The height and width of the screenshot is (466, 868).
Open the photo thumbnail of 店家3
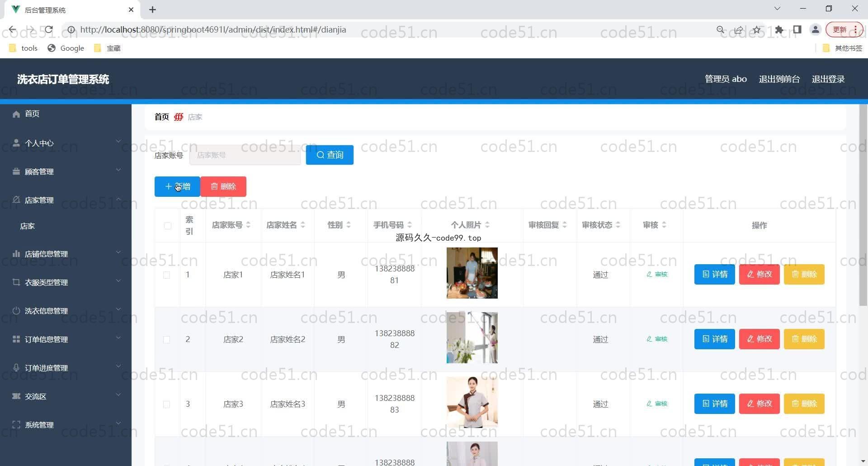(x=472, y=402)
